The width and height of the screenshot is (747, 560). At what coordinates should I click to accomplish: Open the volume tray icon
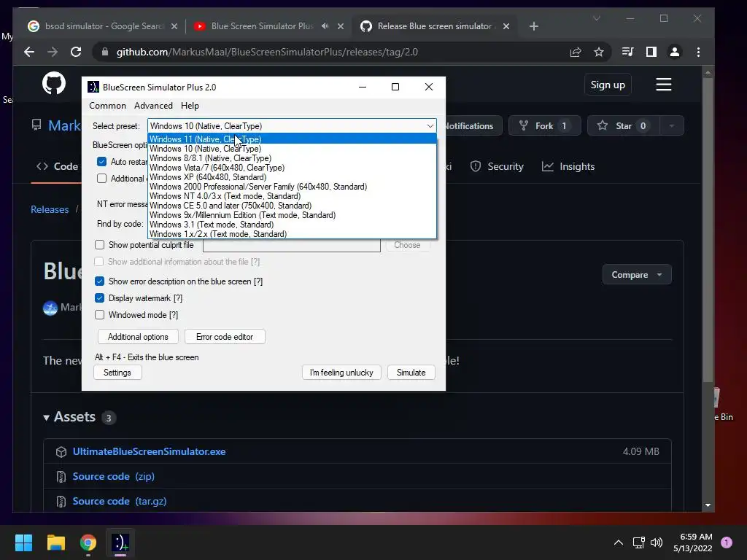(x=657, y=542)
